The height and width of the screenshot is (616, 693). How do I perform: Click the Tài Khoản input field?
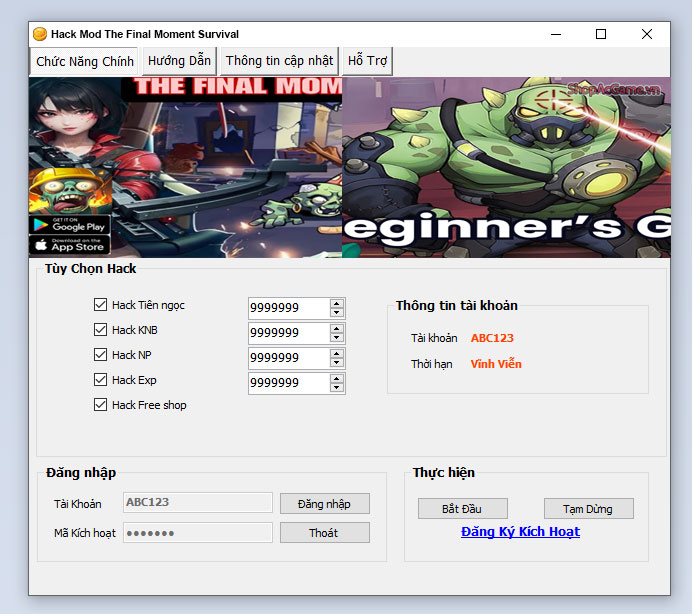tap(198, 502)
